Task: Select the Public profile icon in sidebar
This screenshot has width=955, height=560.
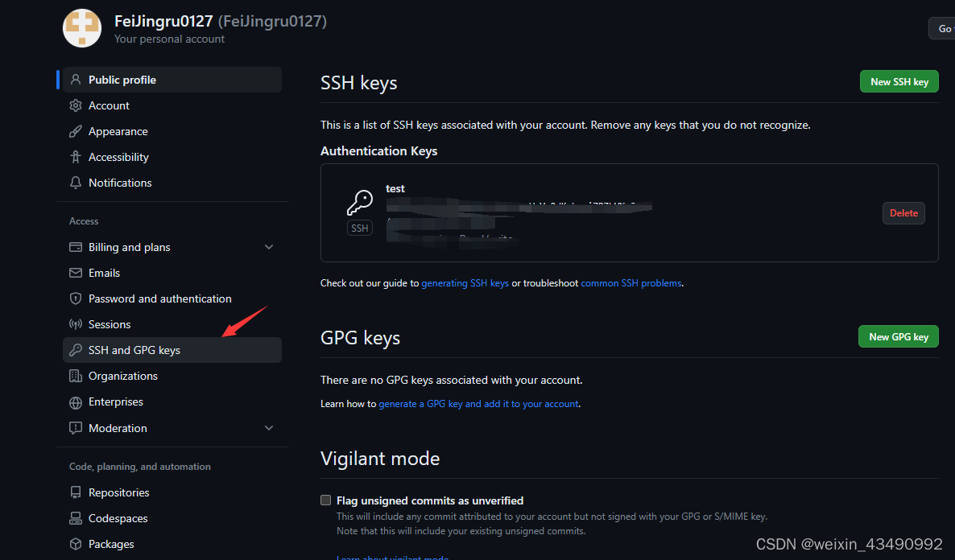Action: click(x=76, y=79)
